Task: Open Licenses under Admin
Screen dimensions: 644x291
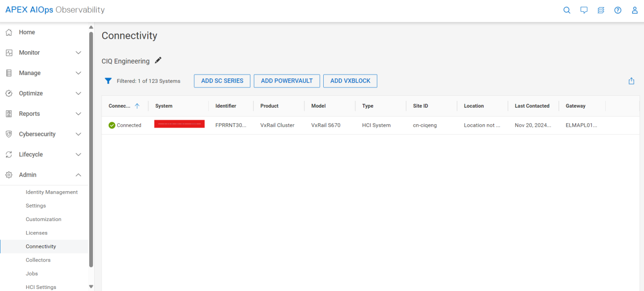Action: [37, 233]
